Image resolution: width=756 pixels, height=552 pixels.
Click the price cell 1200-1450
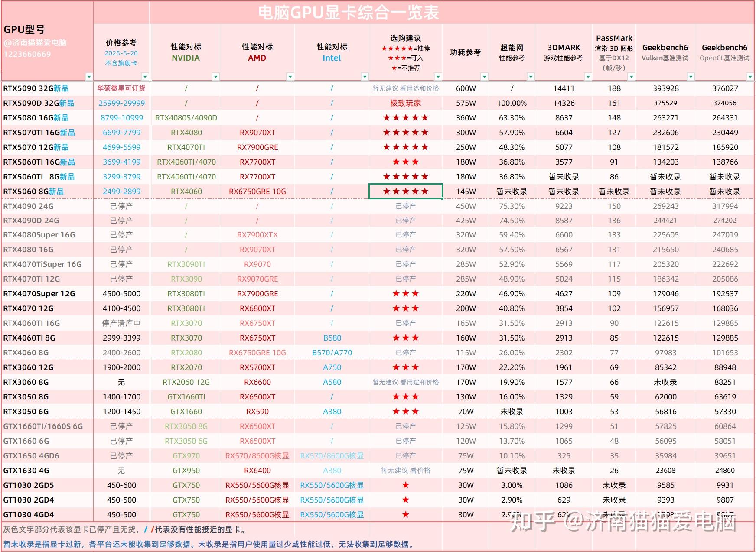tap(121, 412)
